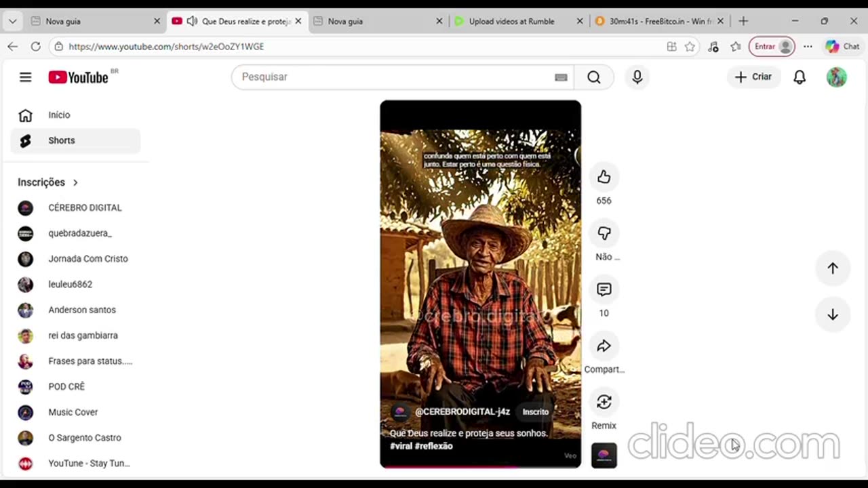Open the YouTube guide hamburger menu

25,77
